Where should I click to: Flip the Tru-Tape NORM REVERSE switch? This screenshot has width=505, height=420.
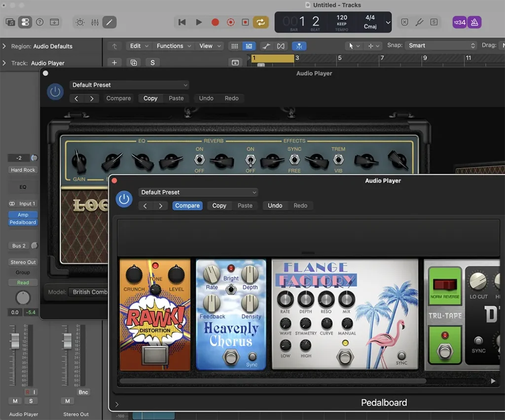[x=445, y=285]
